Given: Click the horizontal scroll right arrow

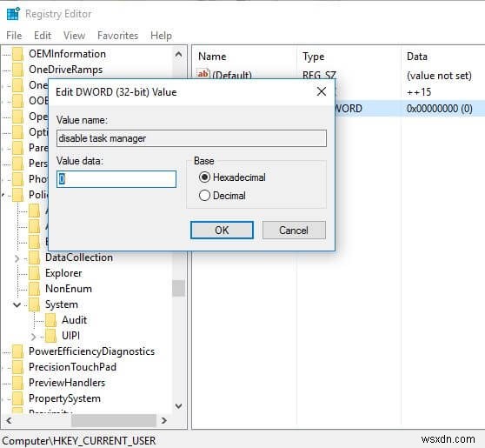Looking at the screenshot, I should (164, 420).
